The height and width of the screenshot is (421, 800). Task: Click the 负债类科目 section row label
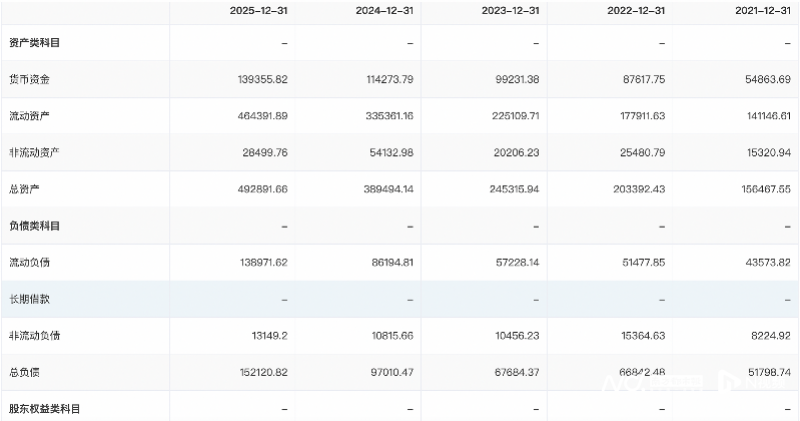[36, 226]
